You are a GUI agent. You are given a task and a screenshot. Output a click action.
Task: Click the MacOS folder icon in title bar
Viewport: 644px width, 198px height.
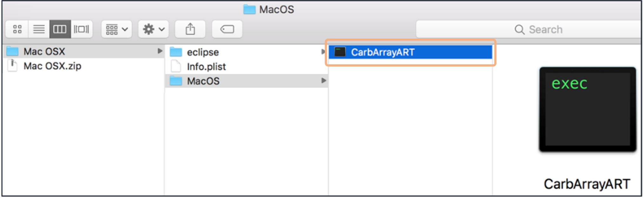click(249, 10)
